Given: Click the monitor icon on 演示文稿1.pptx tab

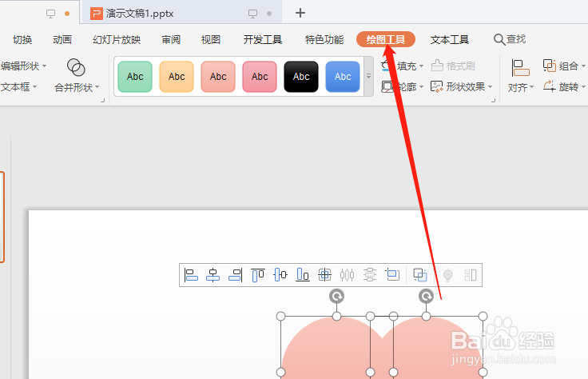Looking at the screenshot, I should point(252,14).
